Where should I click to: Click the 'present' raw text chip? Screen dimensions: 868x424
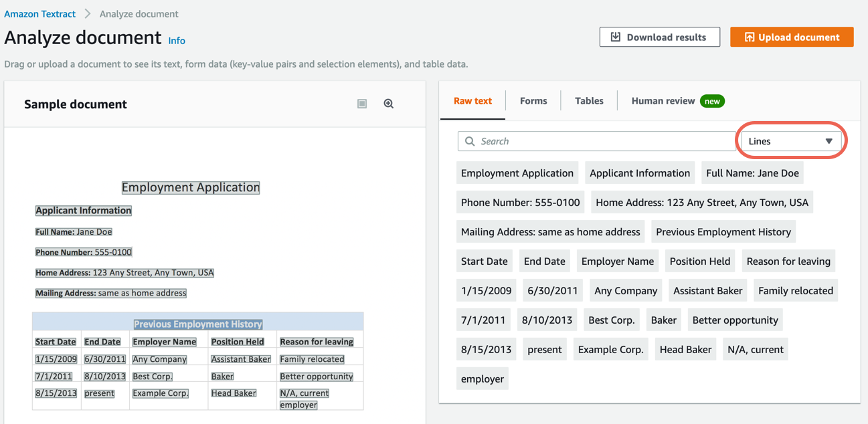click(x=545, y=350)
